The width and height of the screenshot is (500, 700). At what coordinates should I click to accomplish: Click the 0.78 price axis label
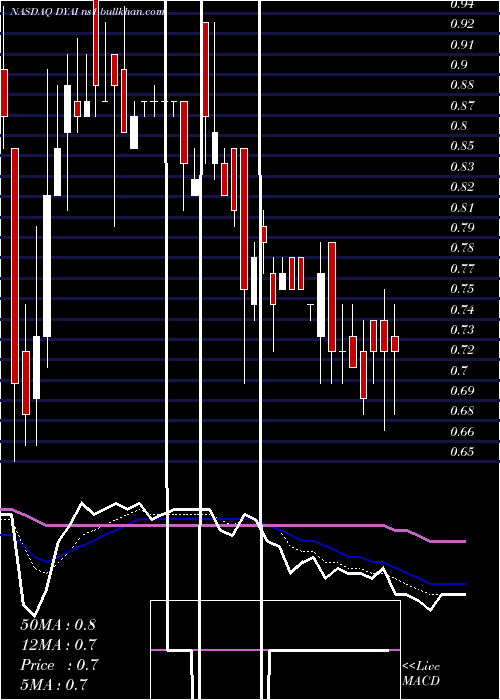point(462,248)
